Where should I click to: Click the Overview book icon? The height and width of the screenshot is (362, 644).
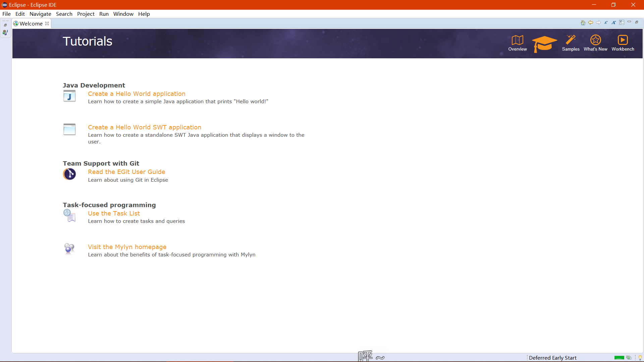pos(517,40)
